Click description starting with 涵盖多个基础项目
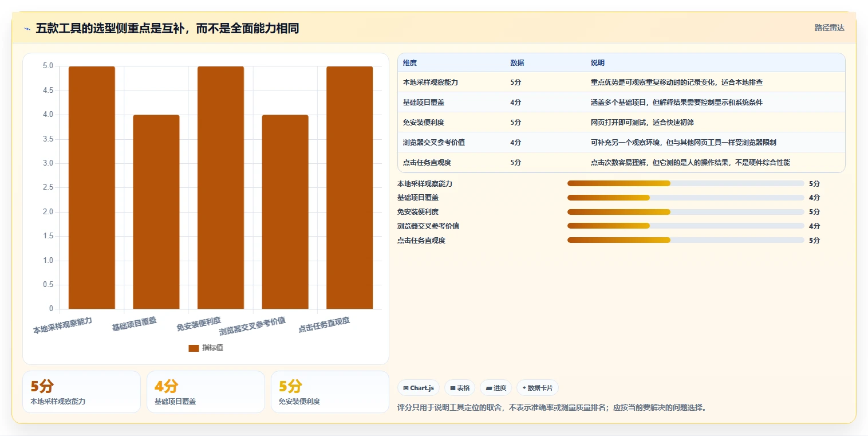Screen dimensions: 868x436 point(677,103)
